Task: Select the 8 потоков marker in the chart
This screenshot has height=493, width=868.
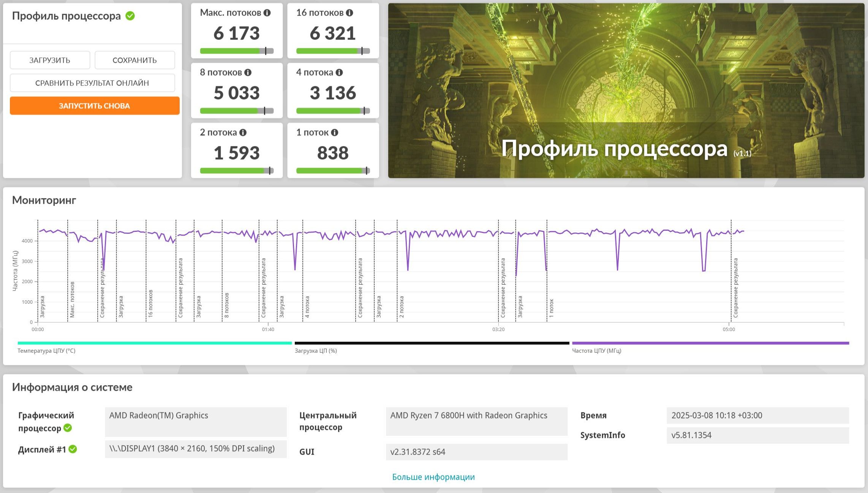Action: tap(227, 305)
